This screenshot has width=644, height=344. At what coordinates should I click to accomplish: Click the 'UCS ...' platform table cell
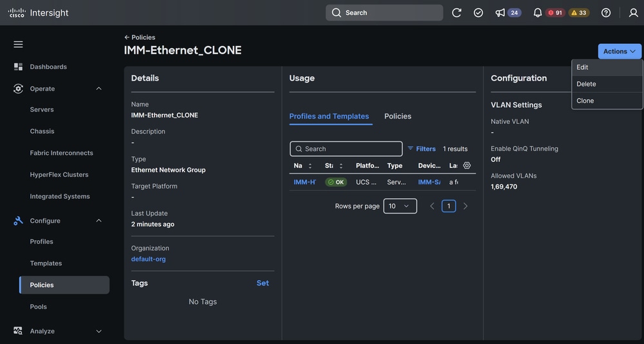tap(366, 182)
